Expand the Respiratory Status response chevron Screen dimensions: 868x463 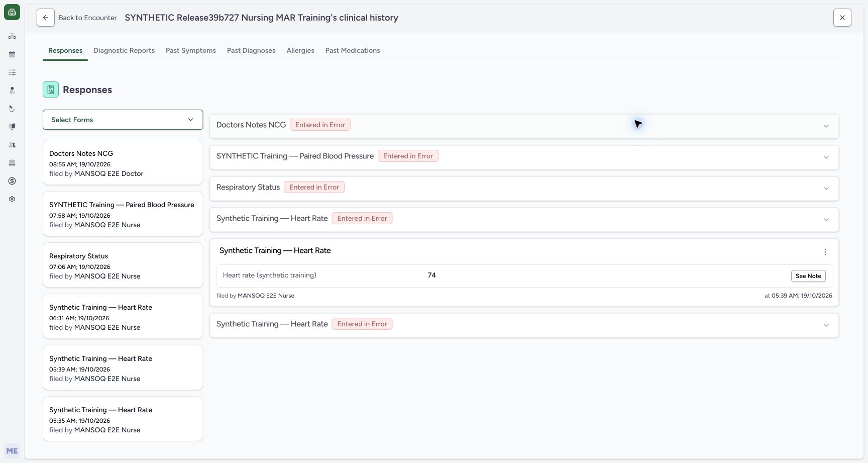(826, 189)
